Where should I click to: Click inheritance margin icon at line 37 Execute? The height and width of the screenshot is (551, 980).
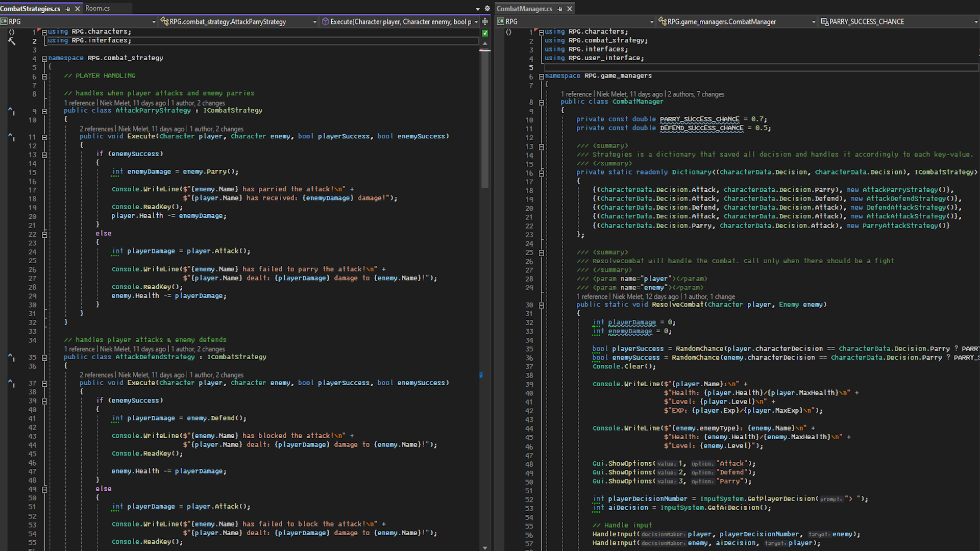pyautogui.click(x=11, y=383)
